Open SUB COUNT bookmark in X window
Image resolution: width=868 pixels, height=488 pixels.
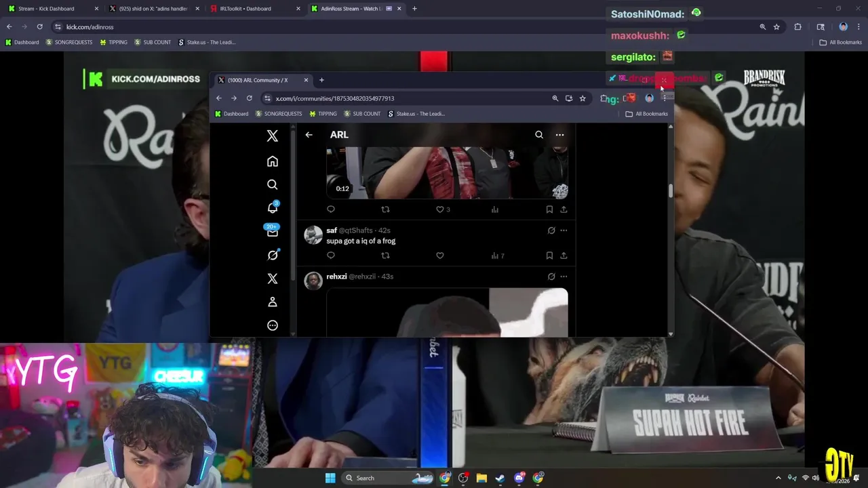362,114
